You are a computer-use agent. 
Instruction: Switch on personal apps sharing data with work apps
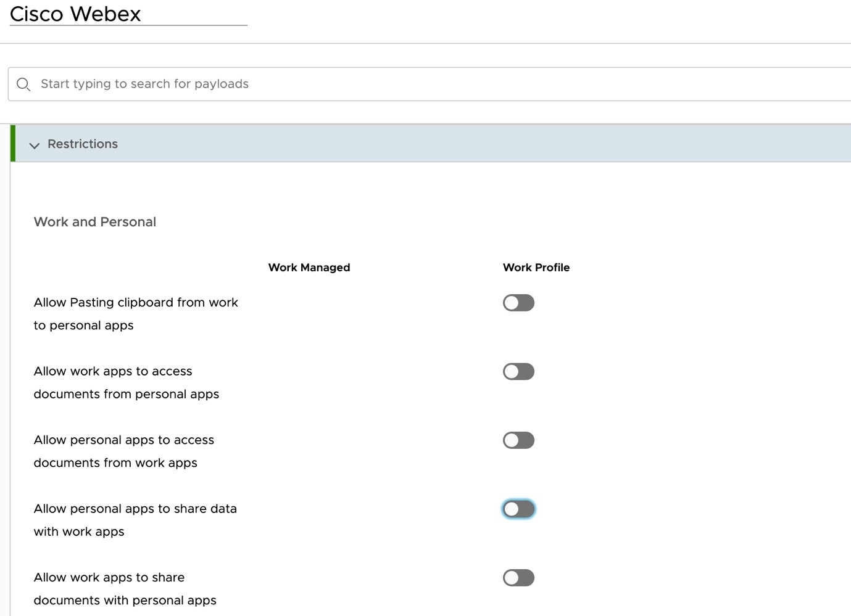pos(518,509)
